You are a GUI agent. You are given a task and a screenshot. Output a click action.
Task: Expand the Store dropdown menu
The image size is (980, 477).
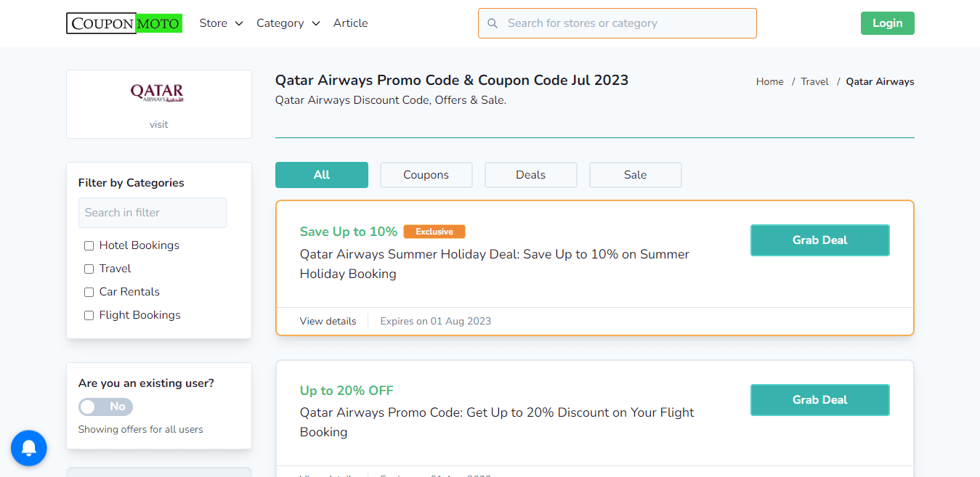pyautogui.click(x=221, y=23)
